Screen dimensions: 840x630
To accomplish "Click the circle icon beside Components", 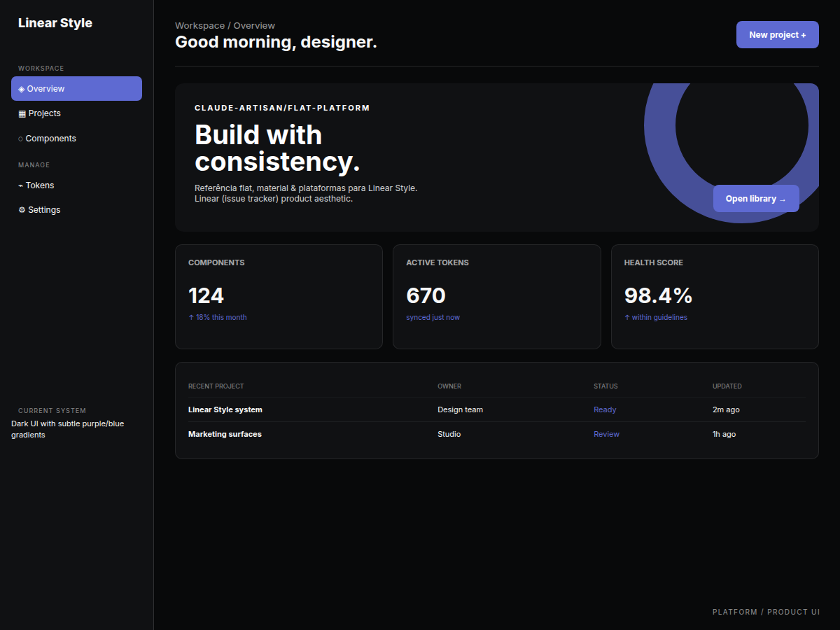I will (21, 139).
